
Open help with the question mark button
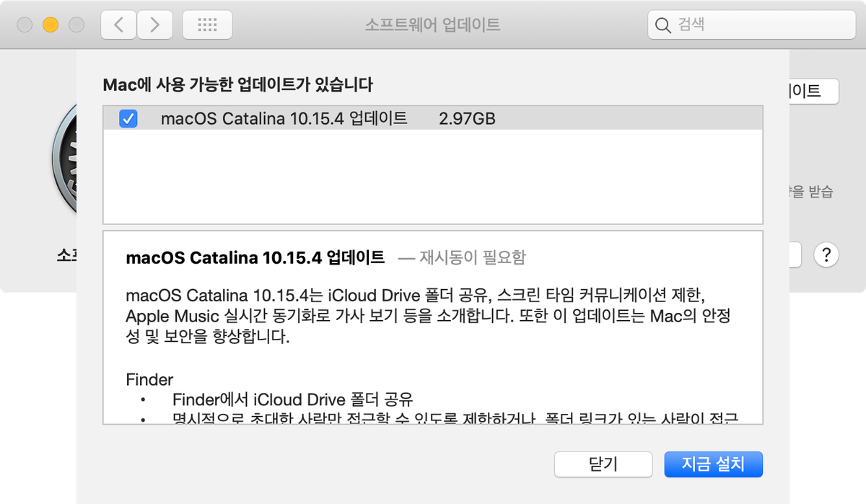tap(826, 255)
